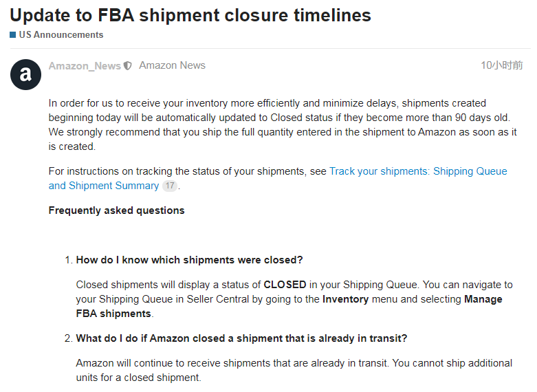Click the FAQ question 'How do I know which shipments were closed?'
The height and width of the screenshot is (392, 537).
tap(189, 260)
